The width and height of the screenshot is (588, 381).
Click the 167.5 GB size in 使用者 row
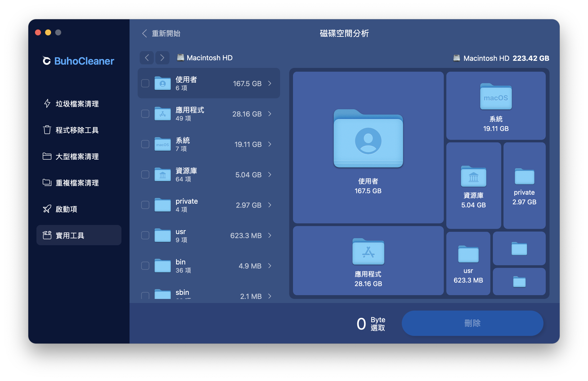pyautogui.click(x=247, y=83)
